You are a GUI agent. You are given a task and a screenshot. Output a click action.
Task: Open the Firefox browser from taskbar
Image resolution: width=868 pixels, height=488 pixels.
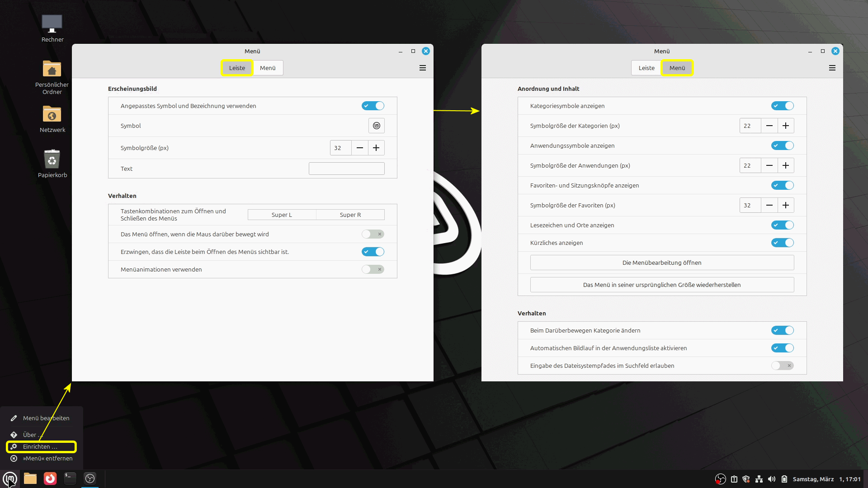click(50, 478)
